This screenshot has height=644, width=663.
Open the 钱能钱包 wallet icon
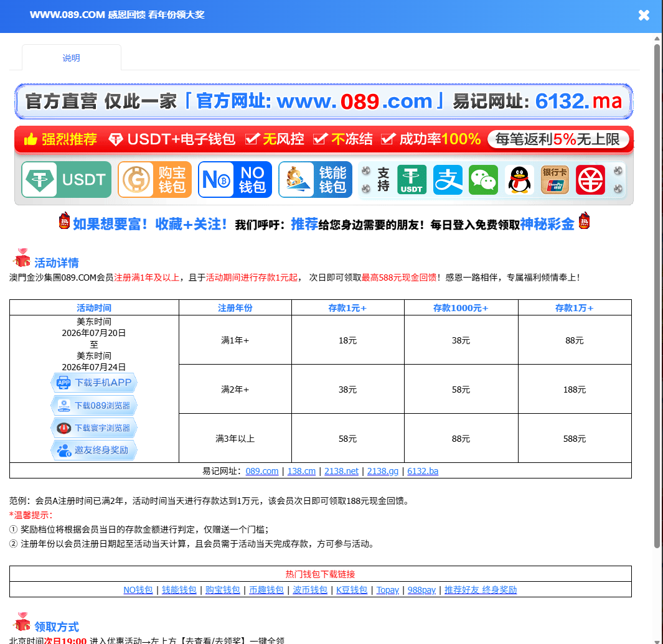point(315,180)
